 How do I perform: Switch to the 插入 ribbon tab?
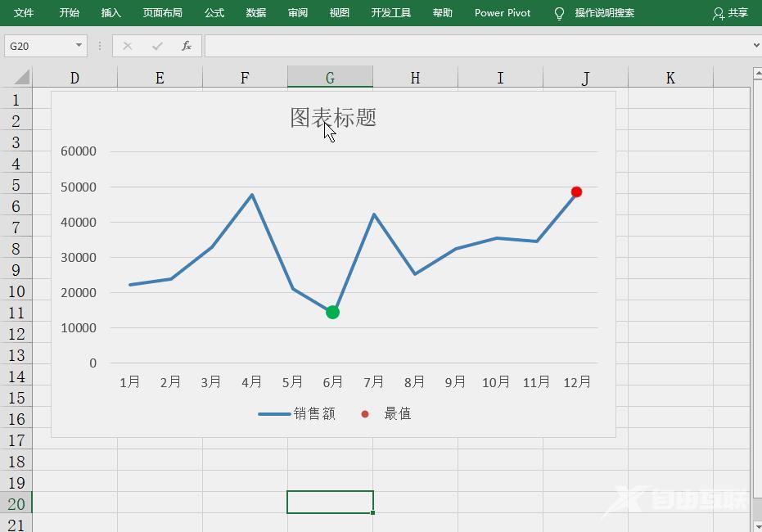point(110,13)
